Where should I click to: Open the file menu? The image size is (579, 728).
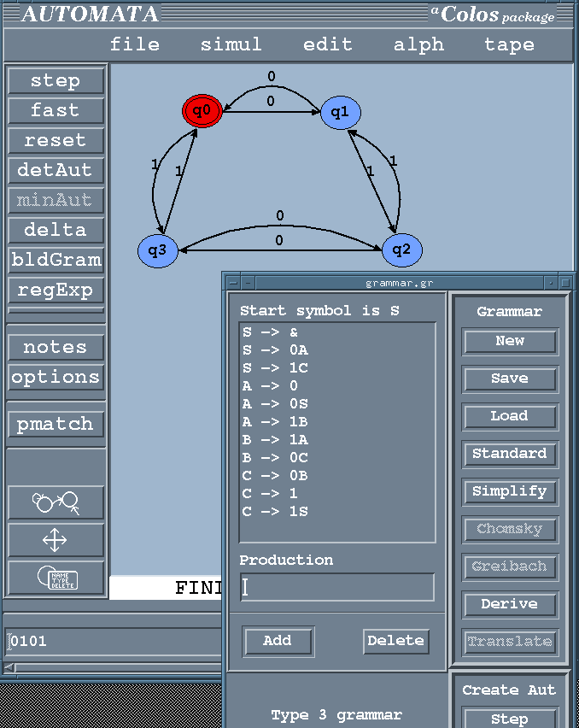coord(135,45)
